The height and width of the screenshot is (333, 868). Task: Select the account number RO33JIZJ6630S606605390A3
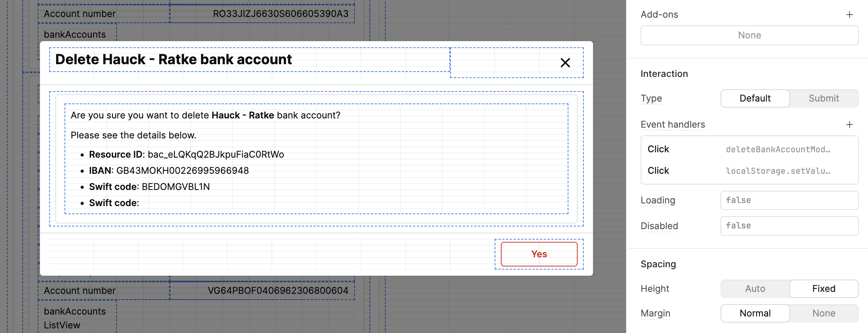pos(280,14)
